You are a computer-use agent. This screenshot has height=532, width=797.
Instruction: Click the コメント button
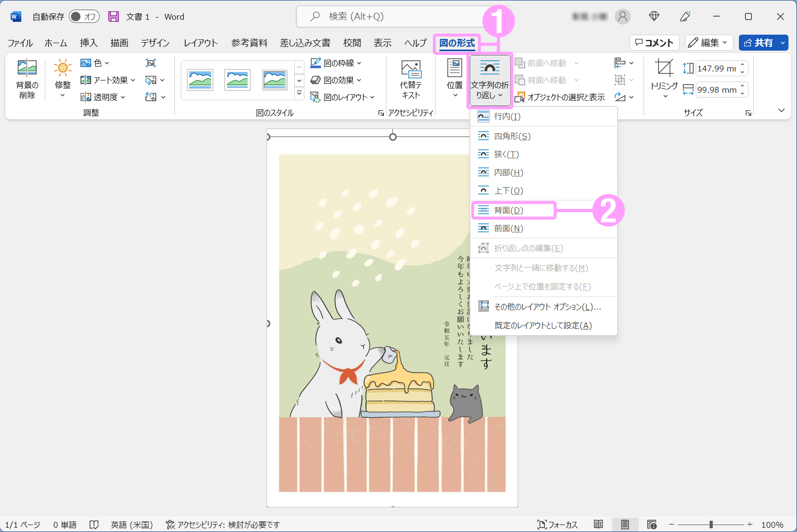654,43
